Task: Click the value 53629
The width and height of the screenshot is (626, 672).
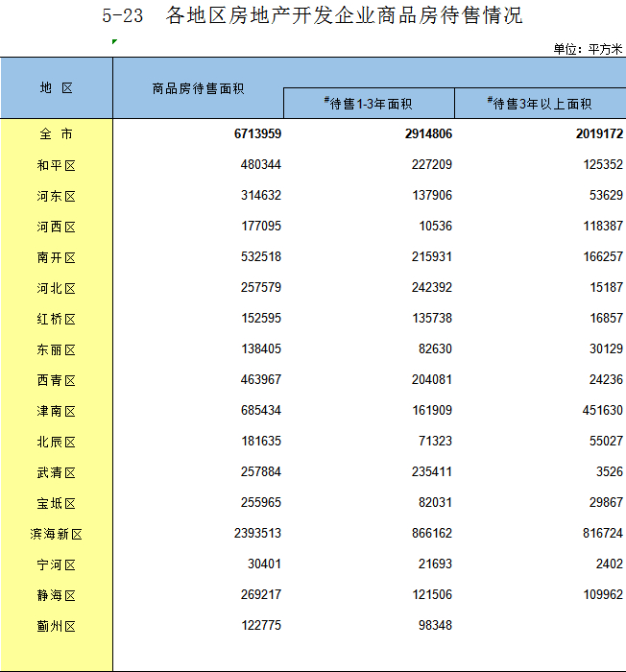Action: coord(606,196)
